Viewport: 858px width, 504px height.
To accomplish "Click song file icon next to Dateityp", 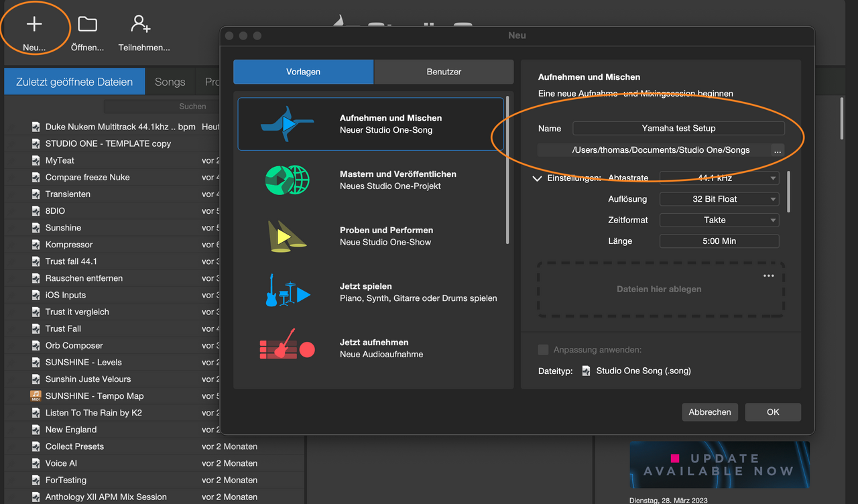I will coord(587,371).
